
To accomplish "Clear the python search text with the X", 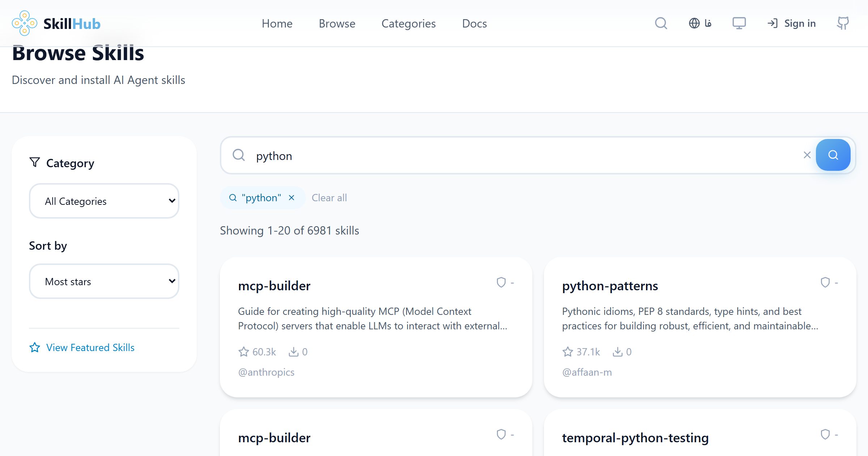I will pyautogui.click(x=807, y=155).
